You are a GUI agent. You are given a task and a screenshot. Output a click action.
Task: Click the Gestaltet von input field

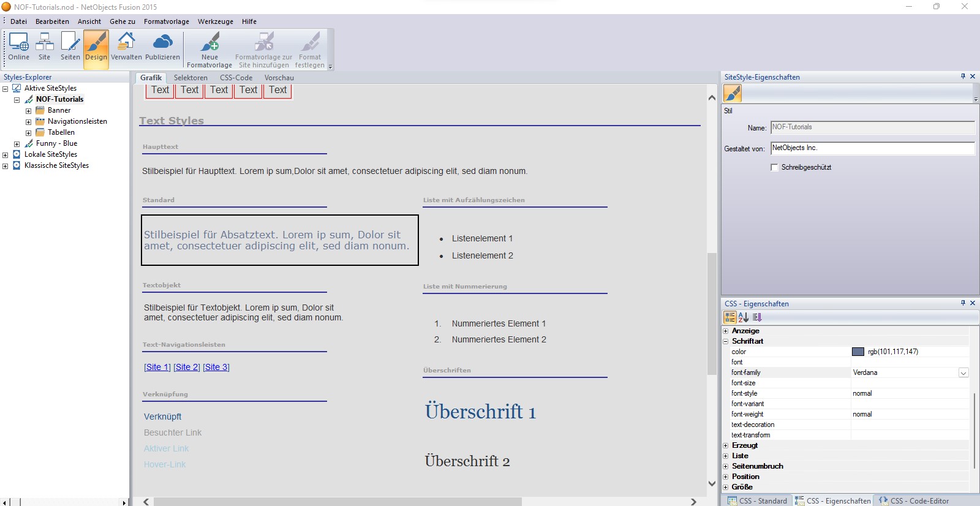(x=872, y=148)
